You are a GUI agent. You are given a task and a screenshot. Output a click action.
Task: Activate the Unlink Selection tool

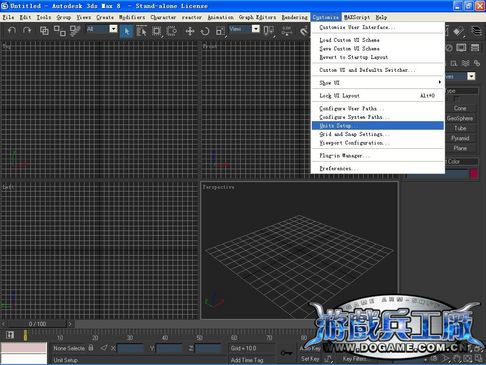(x=60, y=31)
